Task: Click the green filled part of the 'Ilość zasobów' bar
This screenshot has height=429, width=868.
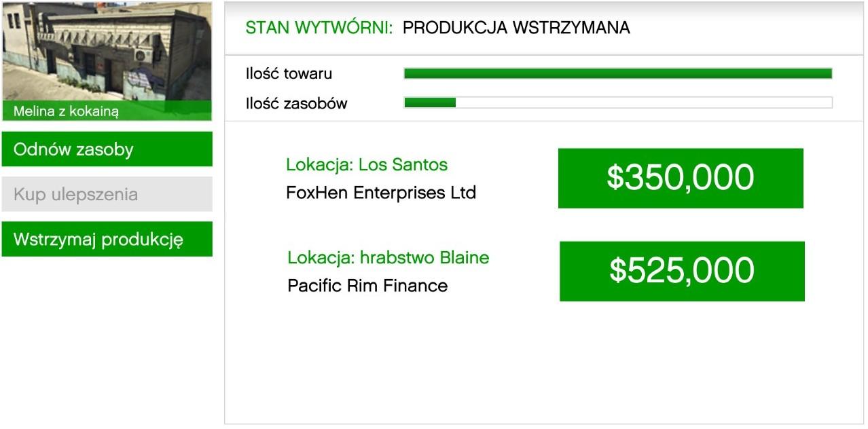Action: (x=430, y=102)
